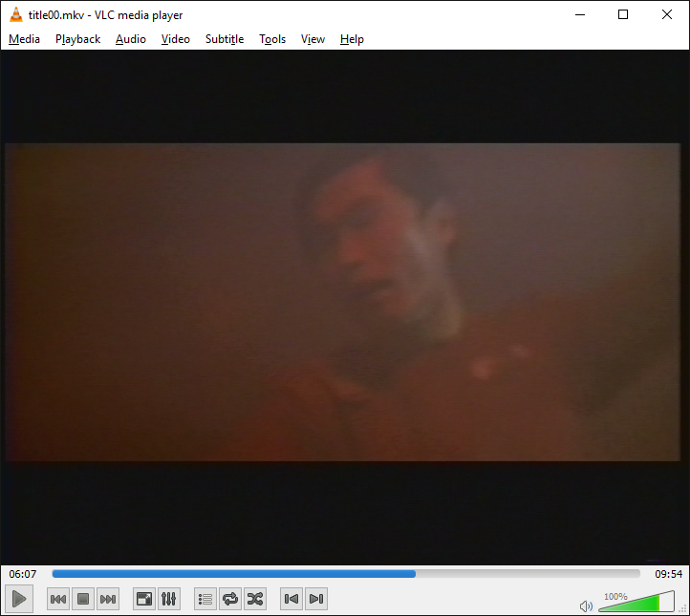
Task: Open the Subtitle menu
Action: (225, 39)
